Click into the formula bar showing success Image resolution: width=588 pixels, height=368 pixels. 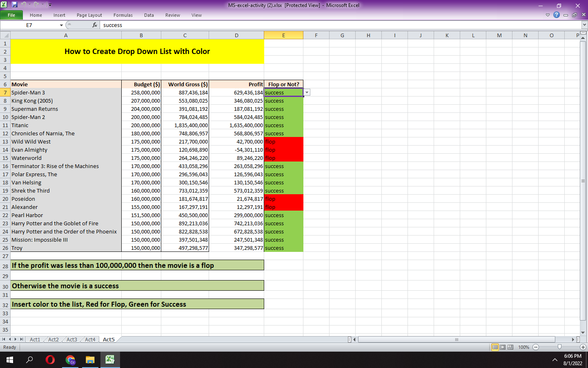[x=341, y=25]
